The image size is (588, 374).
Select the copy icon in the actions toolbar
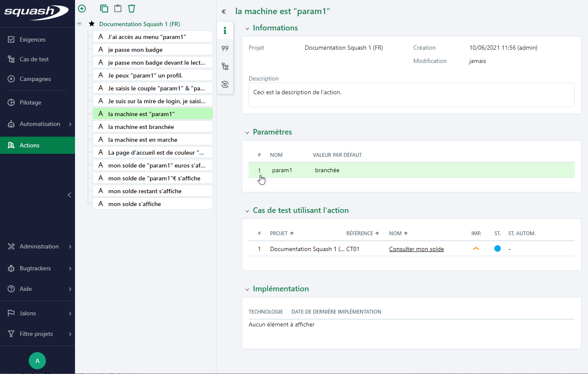(104, 8)
